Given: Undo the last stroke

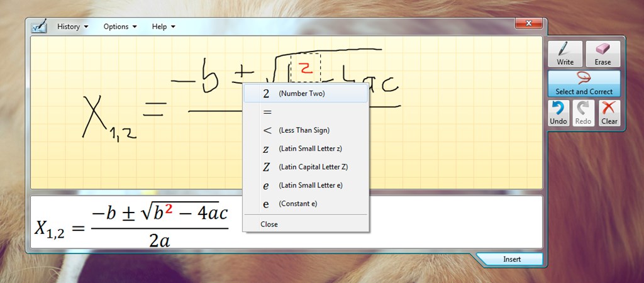Looking at the screenshot, I should [x=558, y=113].
